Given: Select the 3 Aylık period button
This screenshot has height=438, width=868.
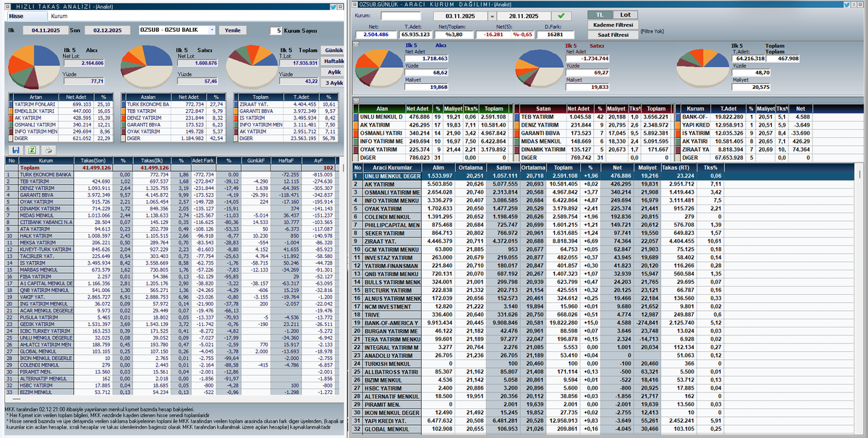Looking at the screenshot, I should click(333, 83).
